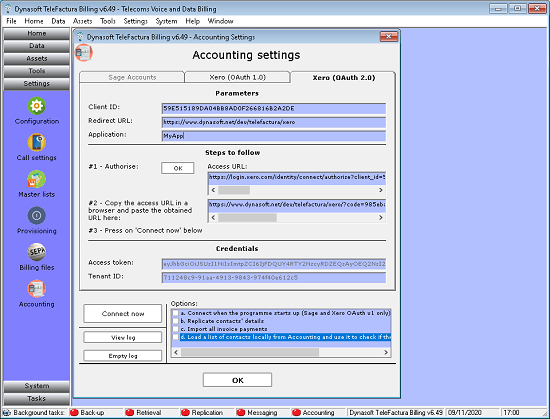
Task: Click Back-up red status indicator
Action: [x=74, y=413]
